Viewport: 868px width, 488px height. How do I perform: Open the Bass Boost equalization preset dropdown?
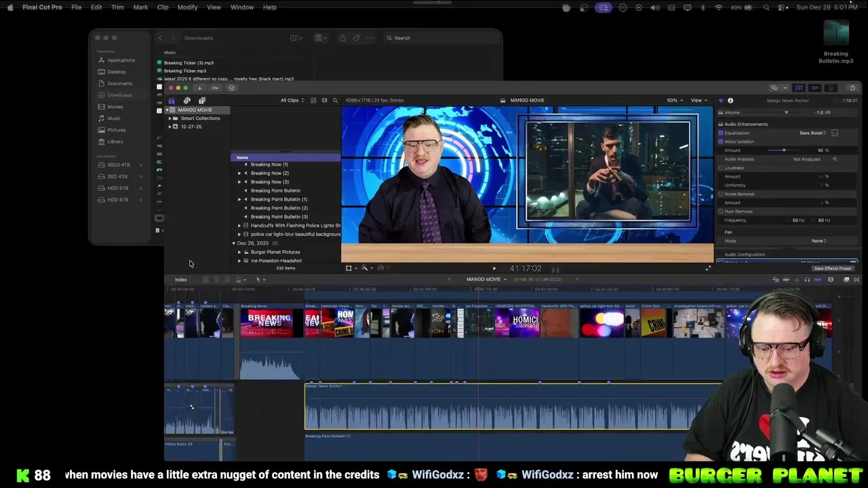tap(812, 133)
